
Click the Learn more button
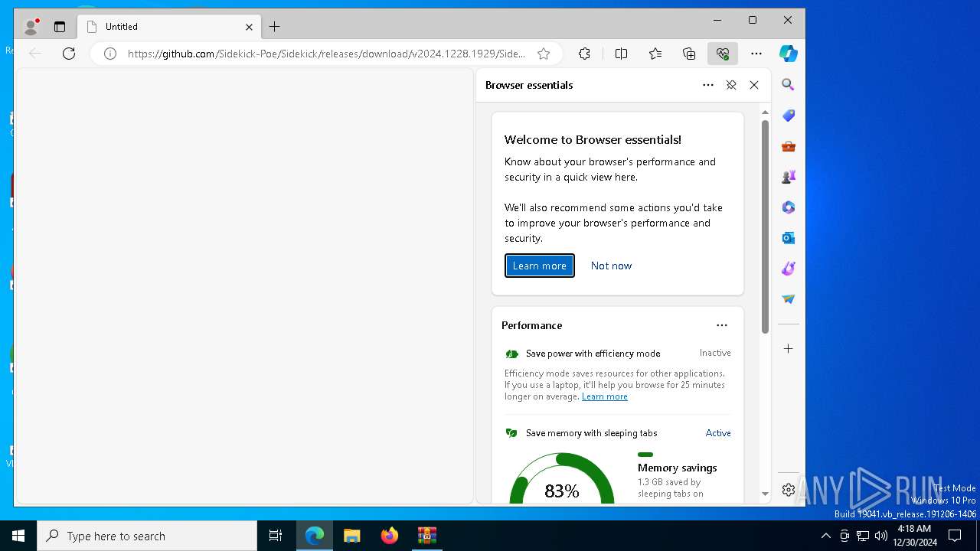(540, 266)
